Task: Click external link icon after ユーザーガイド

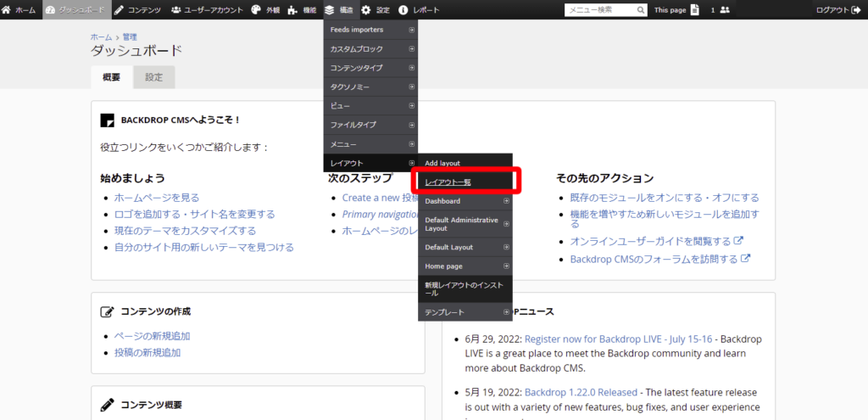Action: tap(738, 241)
